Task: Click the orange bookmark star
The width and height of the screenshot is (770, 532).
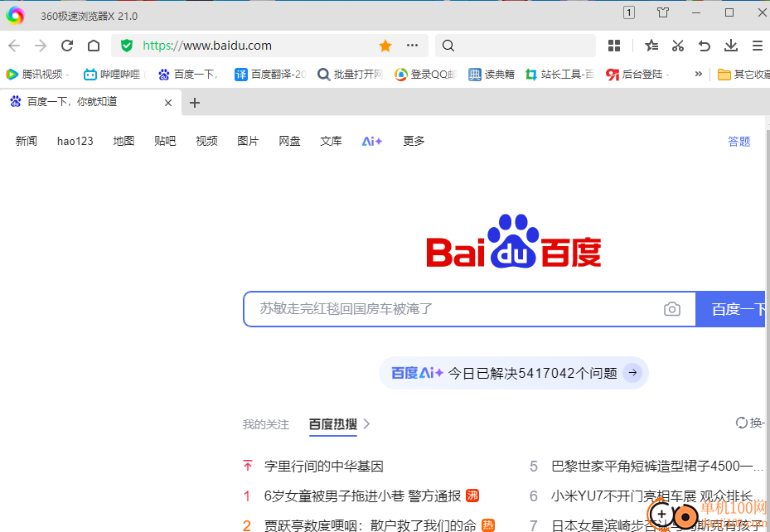Action: pos(385,46)
